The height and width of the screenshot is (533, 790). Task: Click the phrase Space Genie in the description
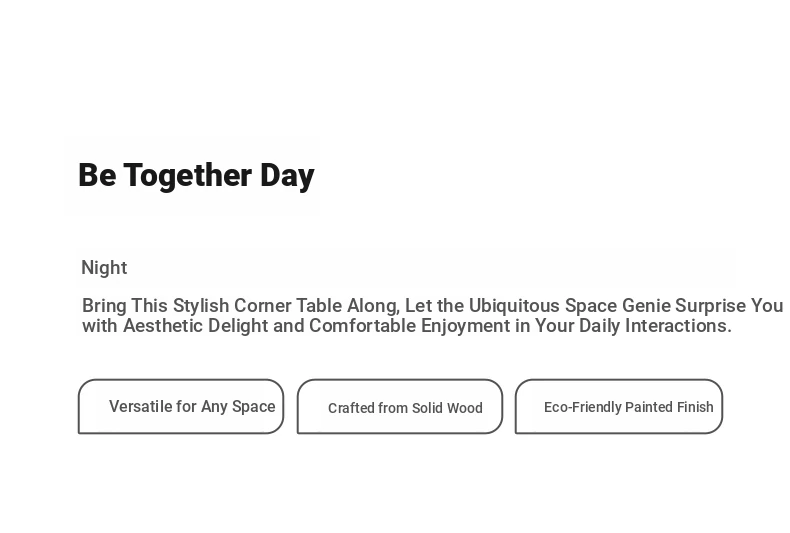[618, 306]
